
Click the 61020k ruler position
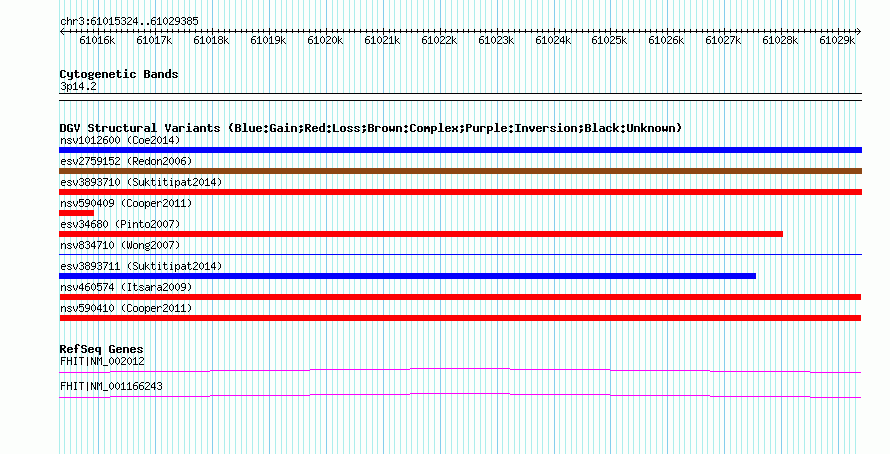tap(325, 40)
